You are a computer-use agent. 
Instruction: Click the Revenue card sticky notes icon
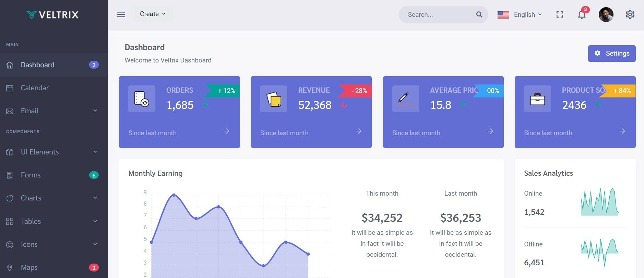coord(274,99)
